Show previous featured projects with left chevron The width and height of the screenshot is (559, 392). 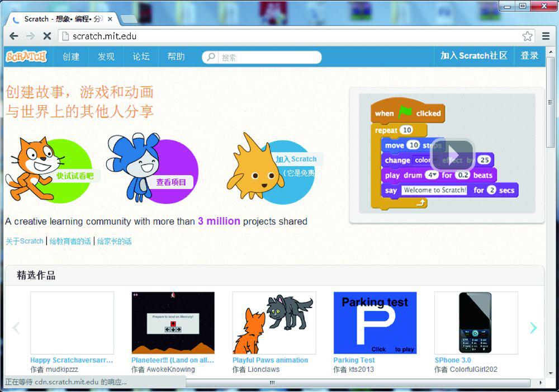(16, 328)
